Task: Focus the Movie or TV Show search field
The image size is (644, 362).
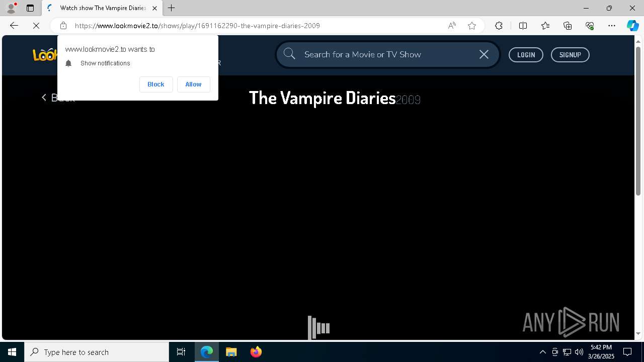Action: pyautogui.click(x=387, y=54)
